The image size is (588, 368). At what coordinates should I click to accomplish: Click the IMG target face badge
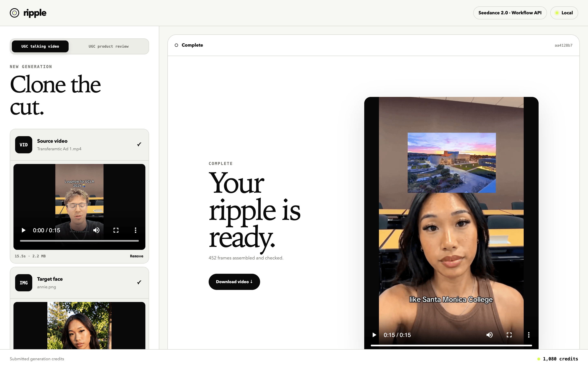coord(23,283)
